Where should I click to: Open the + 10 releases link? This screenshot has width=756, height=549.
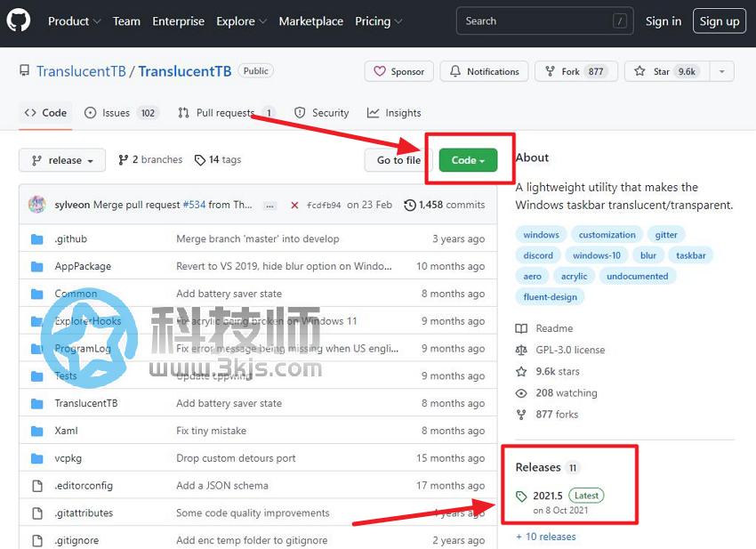point(546,537)
